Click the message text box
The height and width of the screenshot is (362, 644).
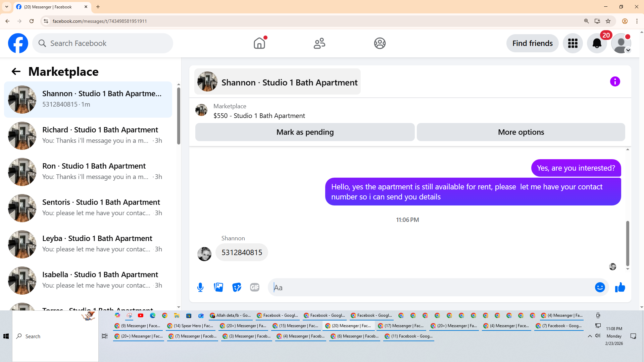(431, 287)
